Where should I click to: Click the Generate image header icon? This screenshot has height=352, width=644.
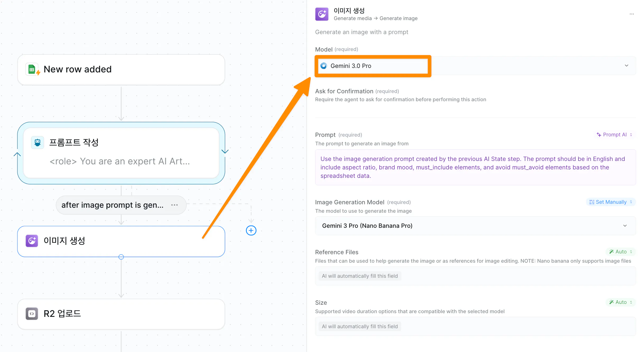click(x=322, y=14)
